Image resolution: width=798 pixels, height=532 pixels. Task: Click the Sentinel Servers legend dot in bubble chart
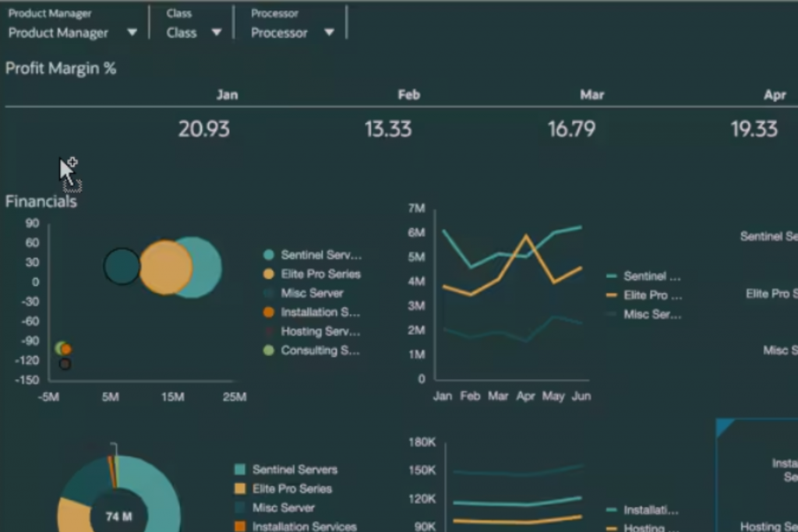click(269, 255)
